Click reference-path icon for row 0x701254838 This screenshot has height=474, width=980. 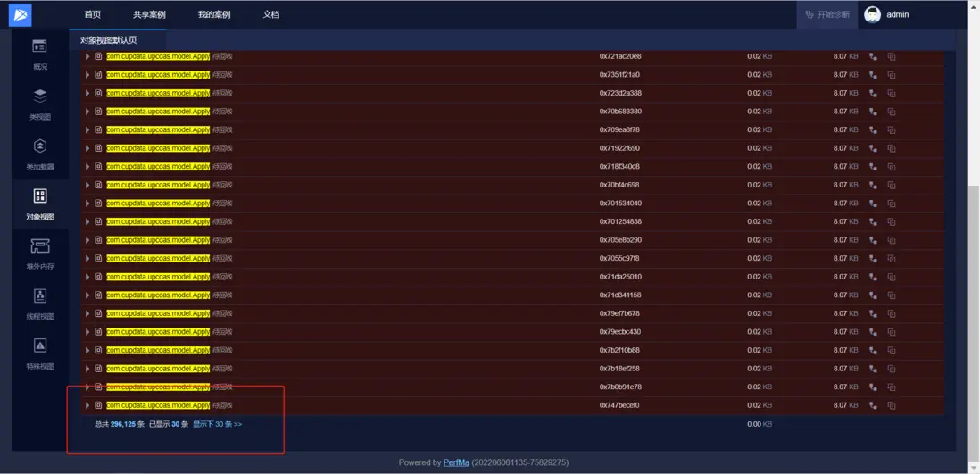tap(873, 222)
